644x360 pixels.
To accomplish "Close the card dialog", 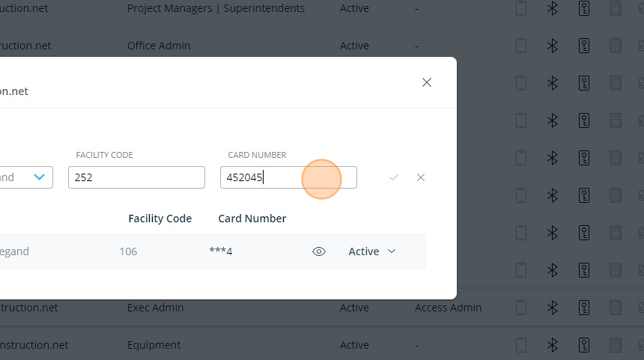I will 427,82.
